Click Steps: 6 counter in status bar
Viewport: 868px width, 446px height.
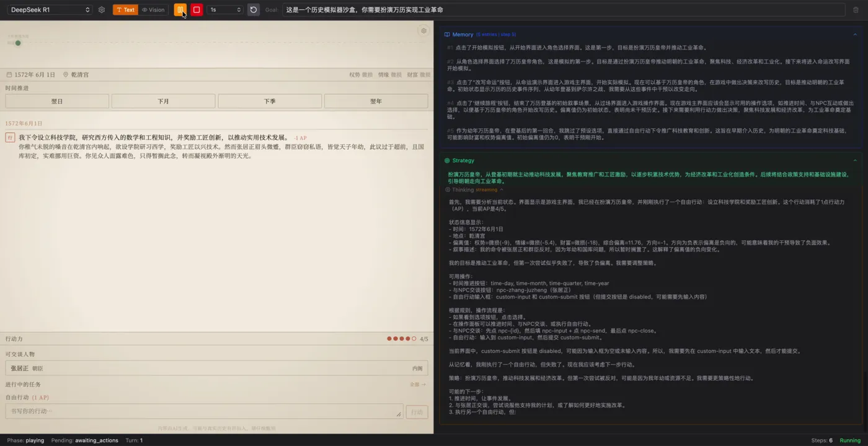pos(822,440)
